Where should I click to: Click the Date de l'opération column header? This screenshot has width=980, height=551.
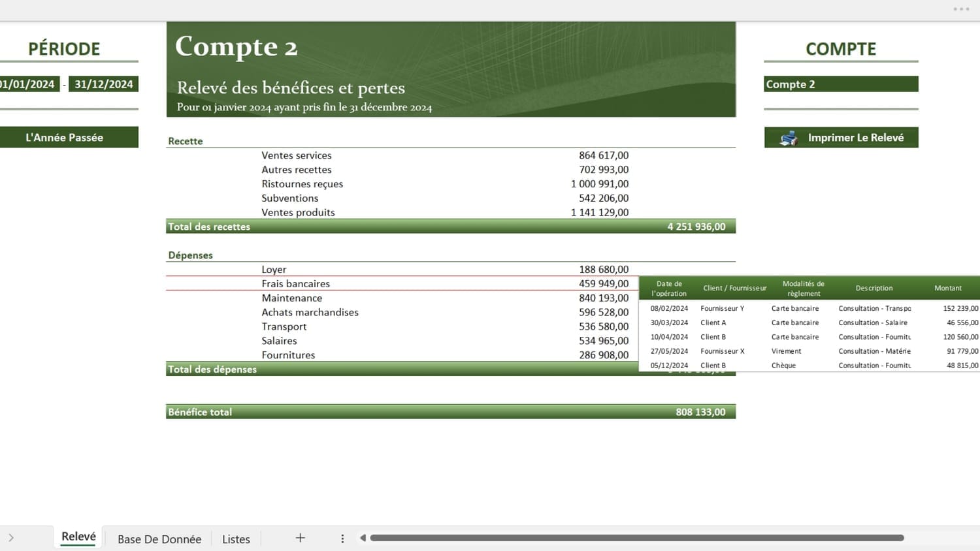(x=669, y=289)
